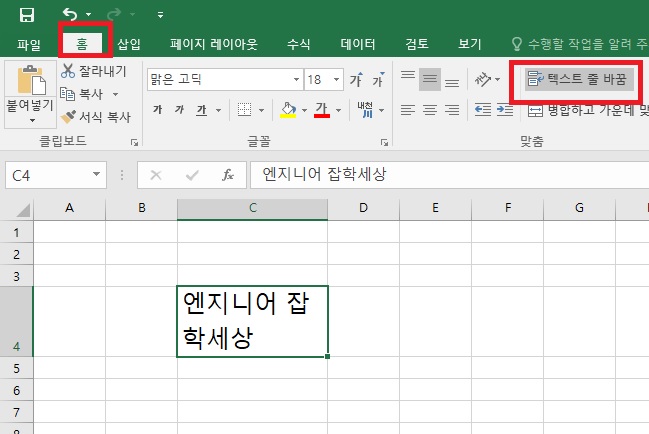The image size is (649, 434).
Task: Open the borders dropdown arrow
Action: tap(261, 110)
